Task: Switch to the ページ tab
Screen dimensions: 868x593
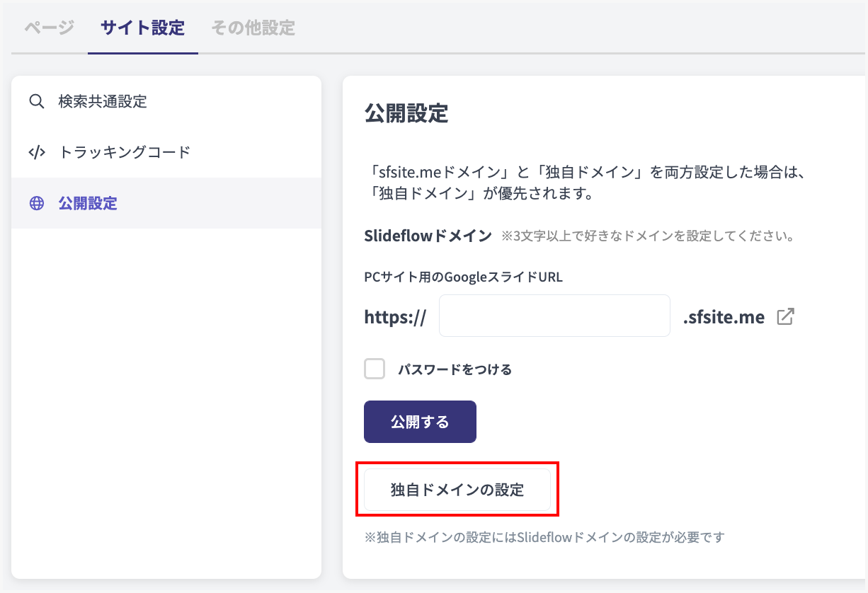Action: 49,28
